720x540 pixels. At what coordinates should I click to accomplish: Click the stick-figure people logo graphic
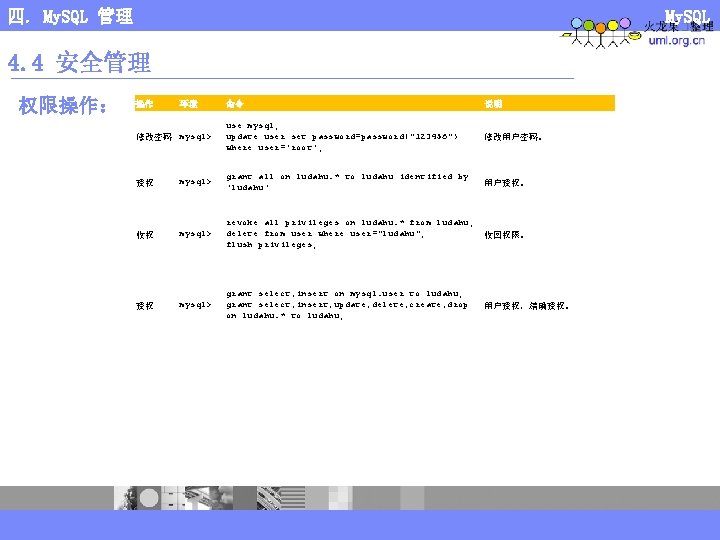tap(600, 33)
